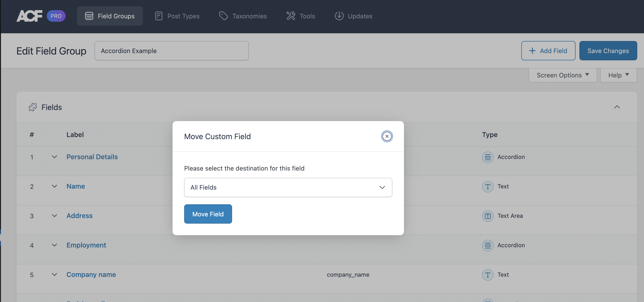Close the Move Custom Field dialog

387,136
